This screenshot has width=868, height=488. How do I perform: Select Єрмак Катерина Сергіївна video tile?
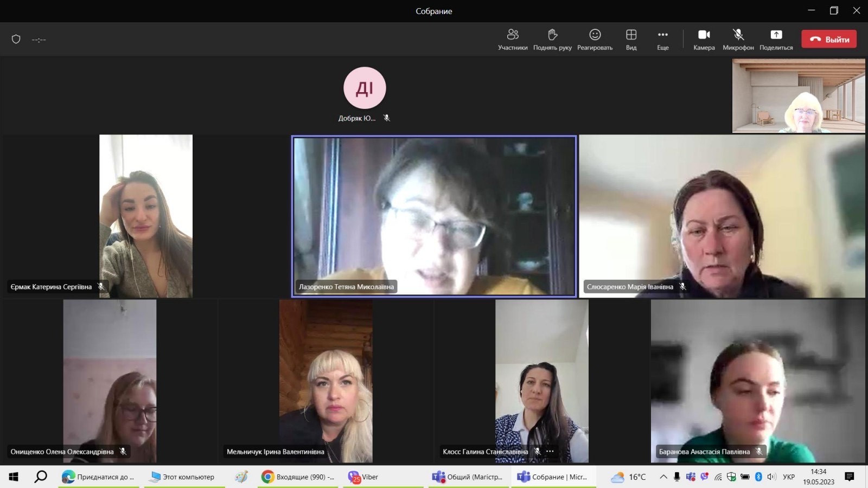(145, 216)
